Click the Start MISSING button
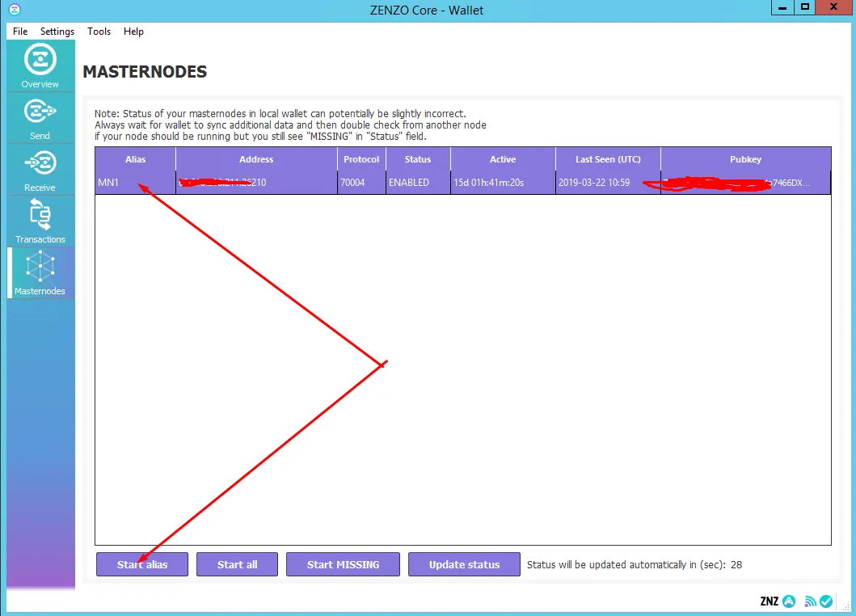 click(x=343, y=564)
